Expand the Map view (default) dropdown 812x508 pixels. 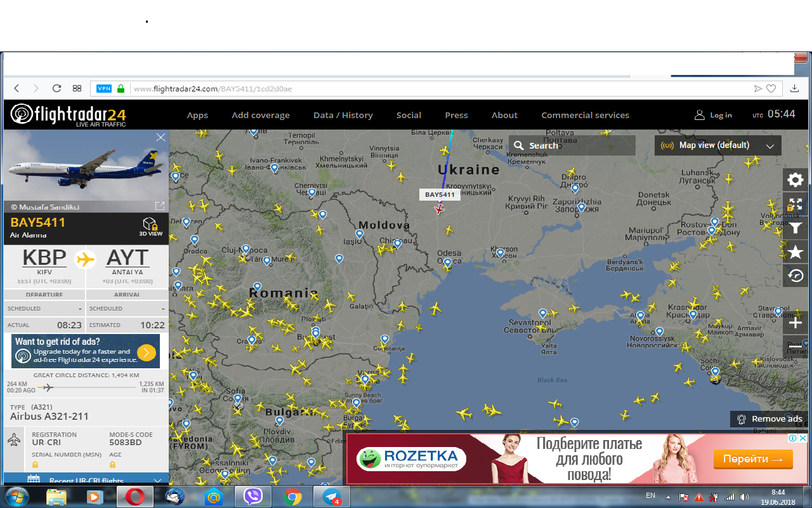point(718,145)
